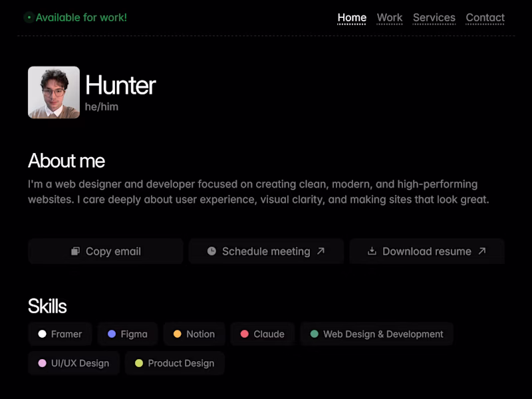Select the Figma skill tag label
Viewport: 532px width, 399px height.
pos(134,334)
